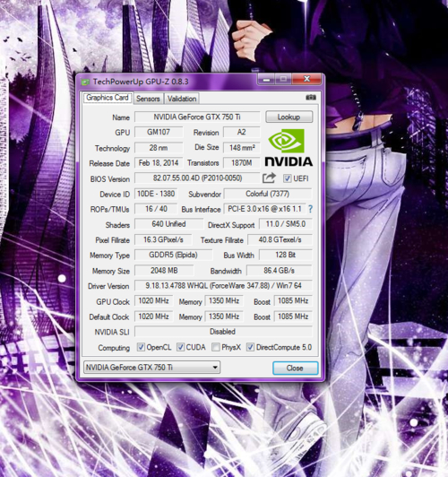Click the BIOS export share arrow icon

pos(269,178)
